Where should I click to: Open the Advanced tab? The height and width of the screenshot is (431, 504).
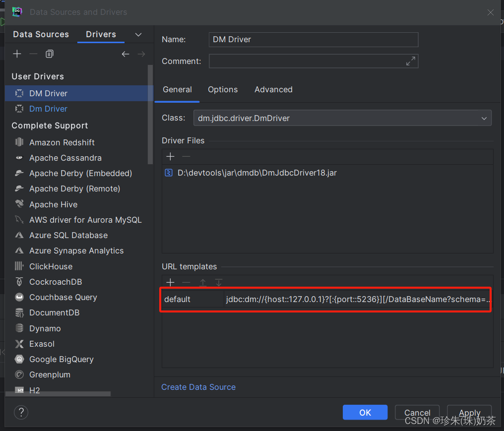[x=273, y=89]
